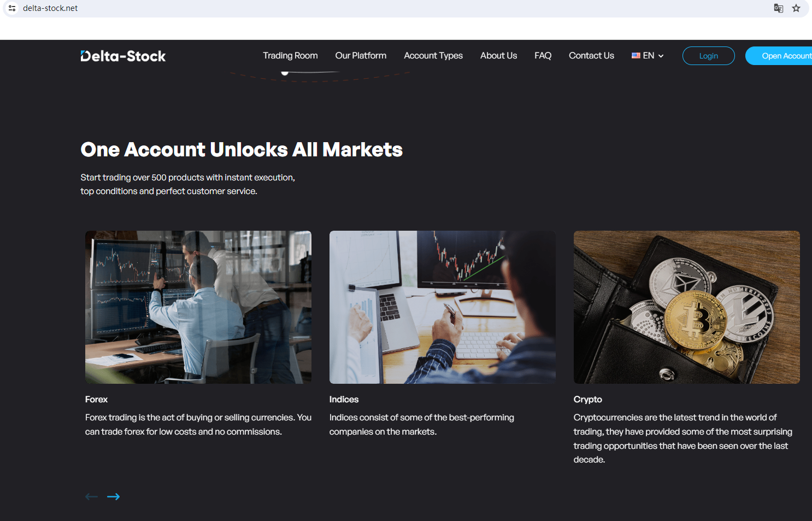Image resolution: width=812 pixels, height=521 pixels.
Task: Click the Open Account button
Action: [x=779, y=56]
